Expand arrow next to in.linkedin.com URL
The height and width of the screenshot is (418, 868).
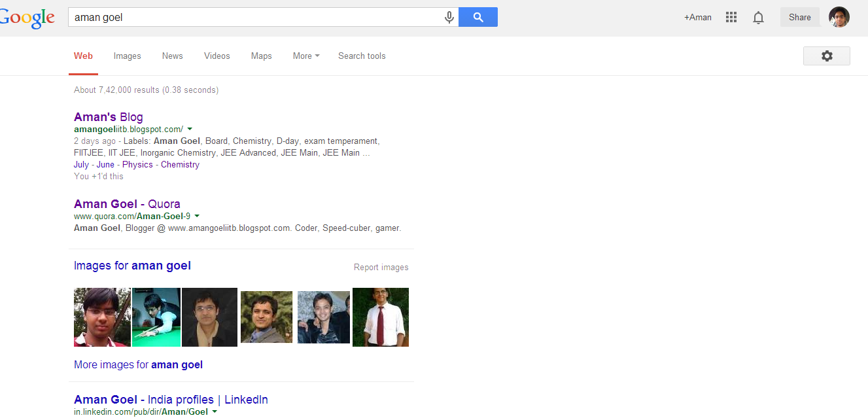click(x=215, y=412)
